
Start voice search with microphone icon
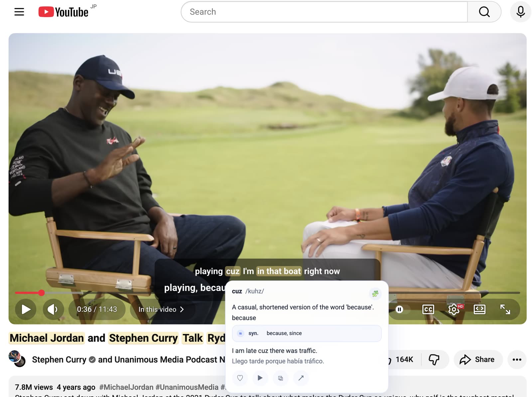521,12
